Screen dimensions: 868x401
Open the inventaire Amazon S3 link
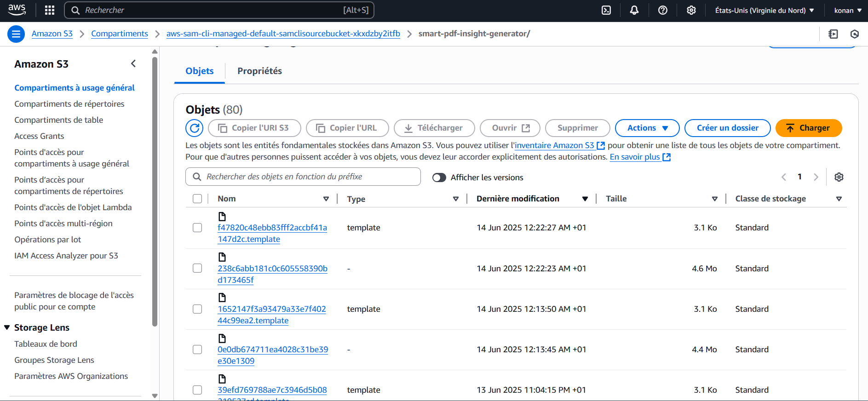point(560,145)
